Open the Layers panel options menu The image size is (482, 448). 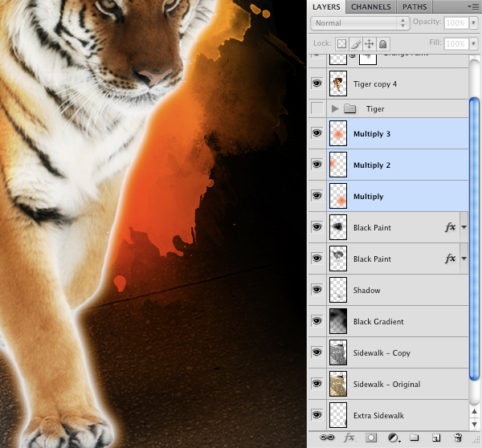[x=473, y=6]
